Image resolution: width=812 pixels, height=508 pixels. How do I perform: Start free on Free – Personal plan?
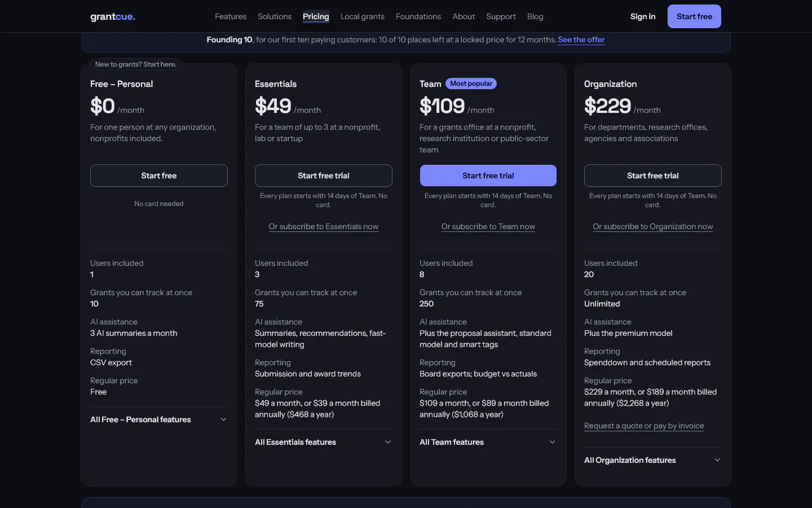[x=159, y=176]
